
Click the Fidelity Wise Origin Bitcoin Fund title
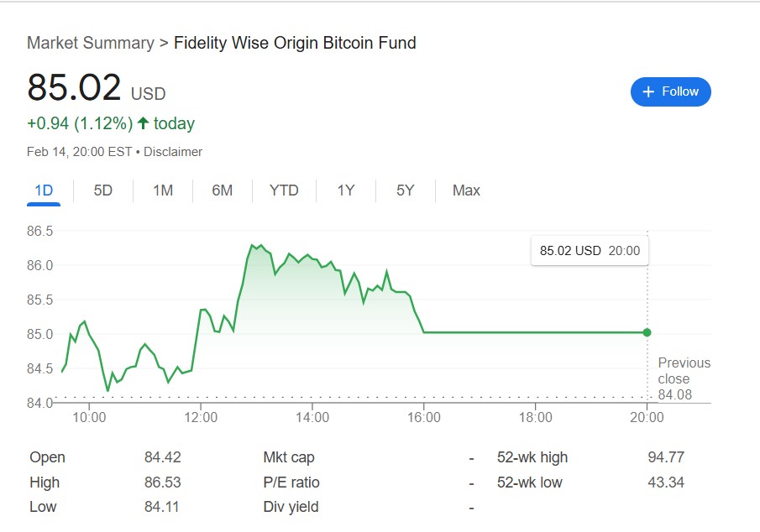coord(295,43)
